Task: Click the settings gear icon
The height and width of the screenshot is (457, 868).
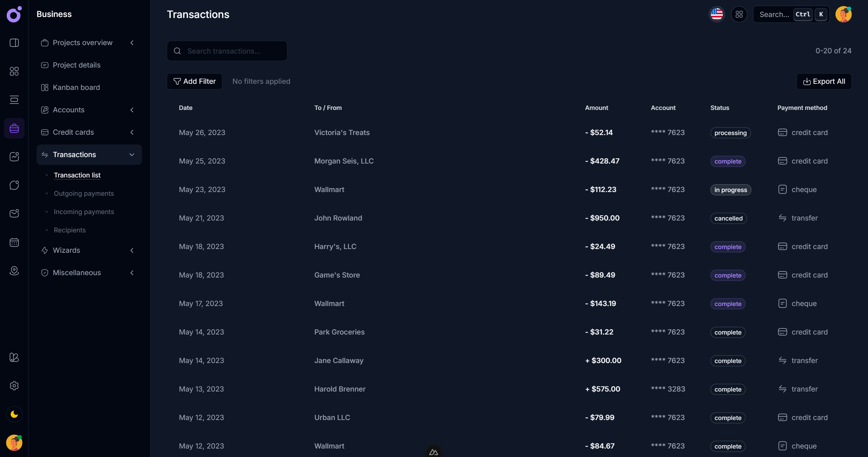Action: coord(14,386)
